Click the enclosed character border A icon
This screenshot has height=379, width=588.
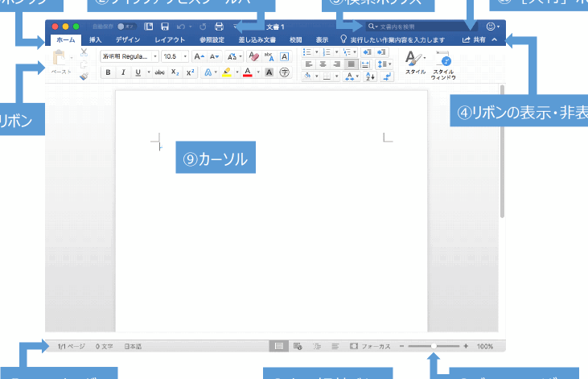pos(285,56)
